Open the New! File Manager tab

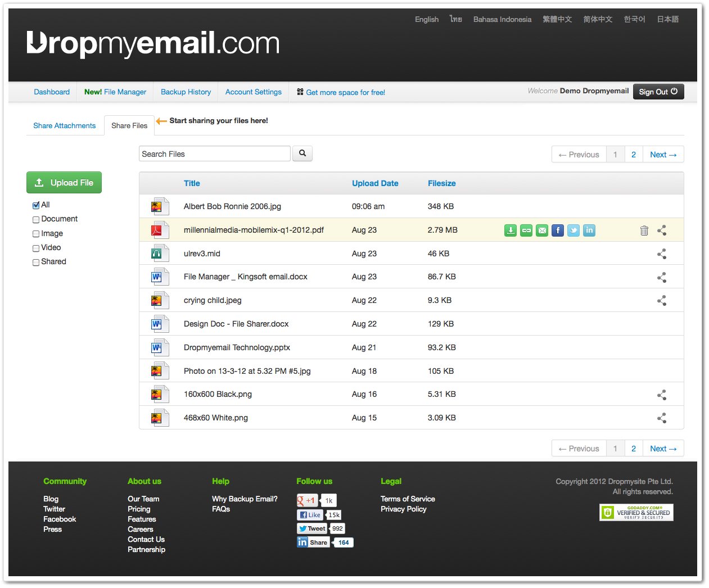pos(115,92)
